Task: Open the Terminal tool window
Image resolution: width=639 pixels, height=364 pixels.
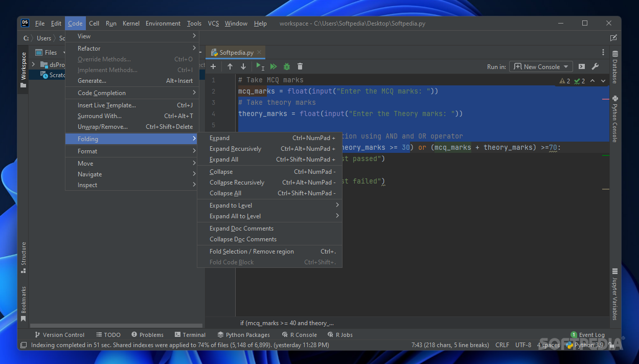Action: (x=190, y=335)
